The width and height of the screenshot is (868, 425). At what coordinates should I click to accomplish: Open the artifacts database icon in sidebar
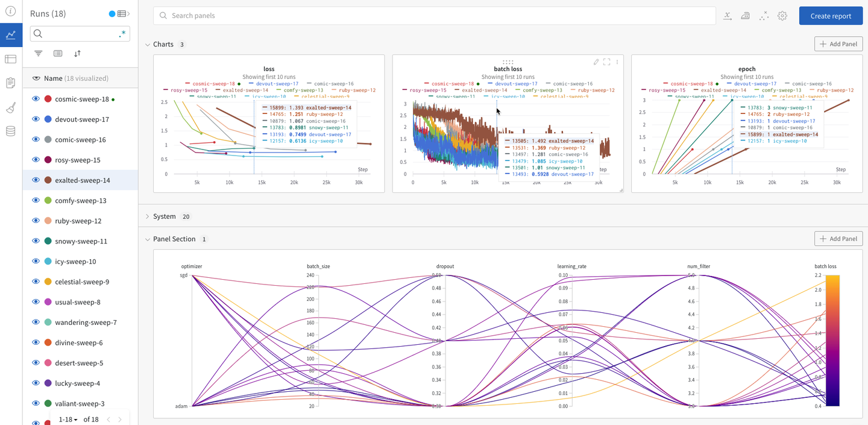(11, 131)
